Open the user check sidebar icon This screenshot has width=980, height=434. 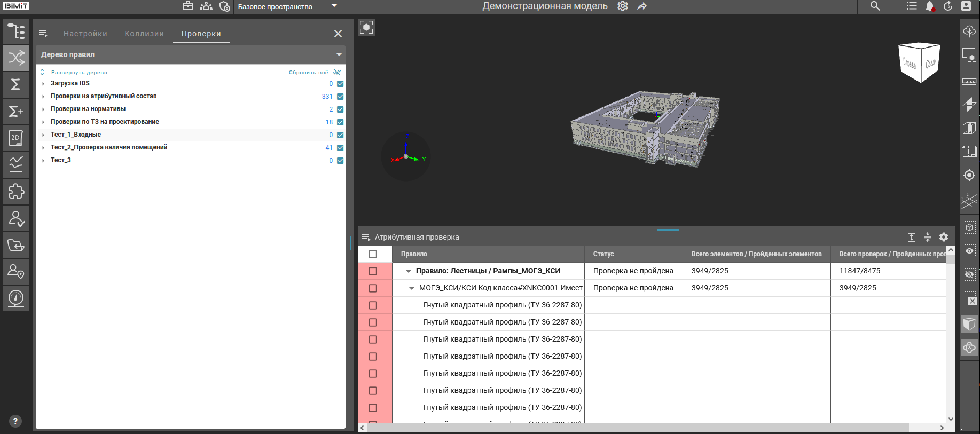(16, 218)
